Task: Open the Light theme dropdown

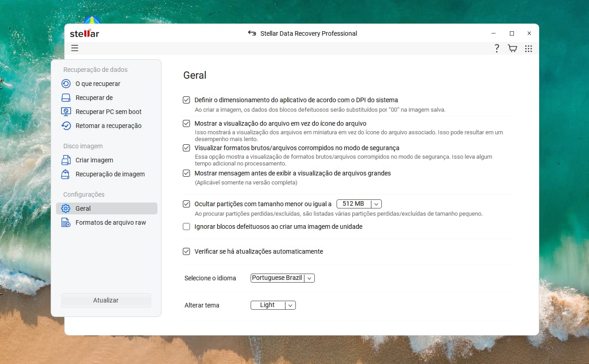Action: pos(290,305)
